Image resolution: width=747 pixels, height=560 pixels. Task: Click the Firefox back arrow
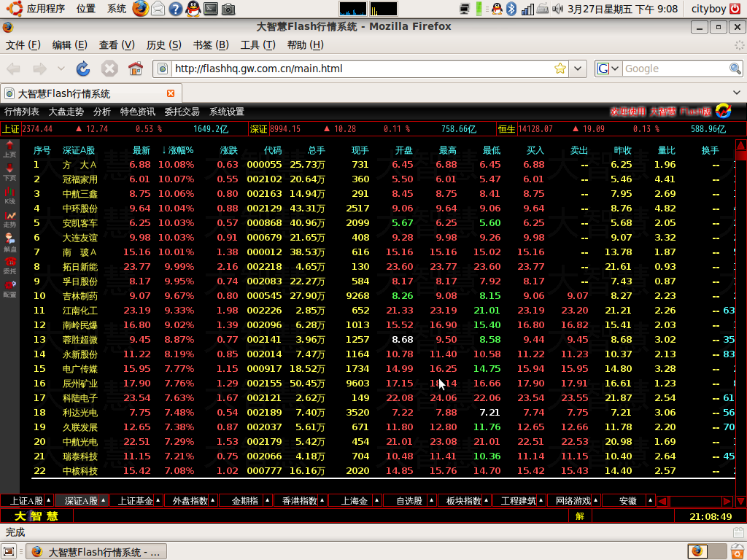[x=13, y=69]
